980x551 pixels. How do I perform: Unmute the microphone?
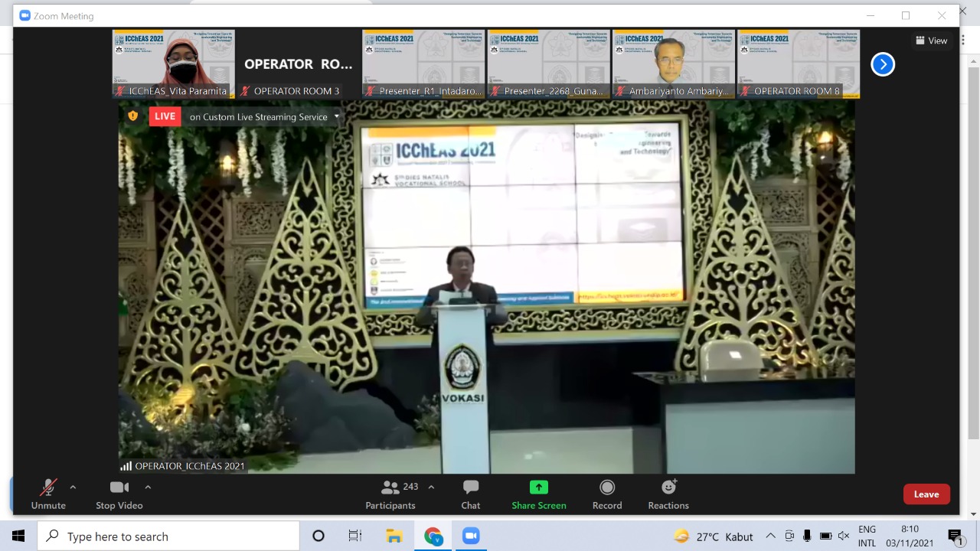point(48,494)
